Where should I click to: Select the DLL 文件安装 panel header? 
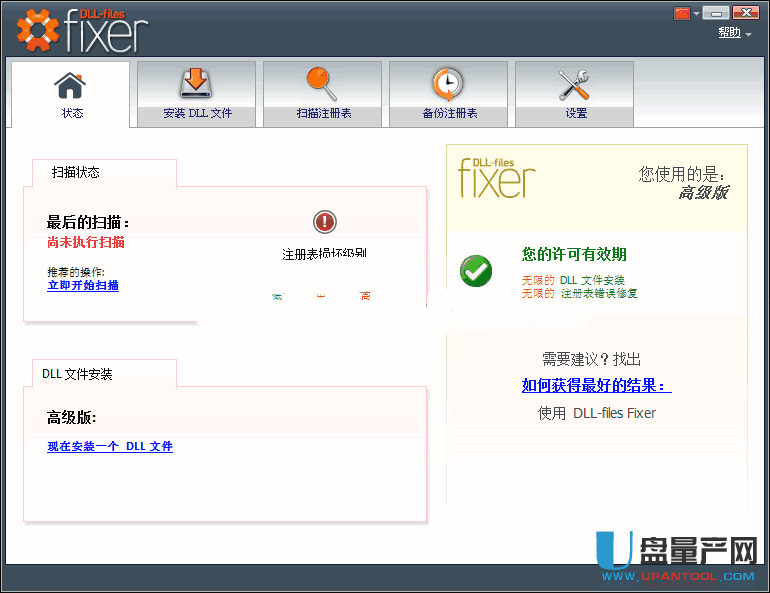tap(77, 374)
